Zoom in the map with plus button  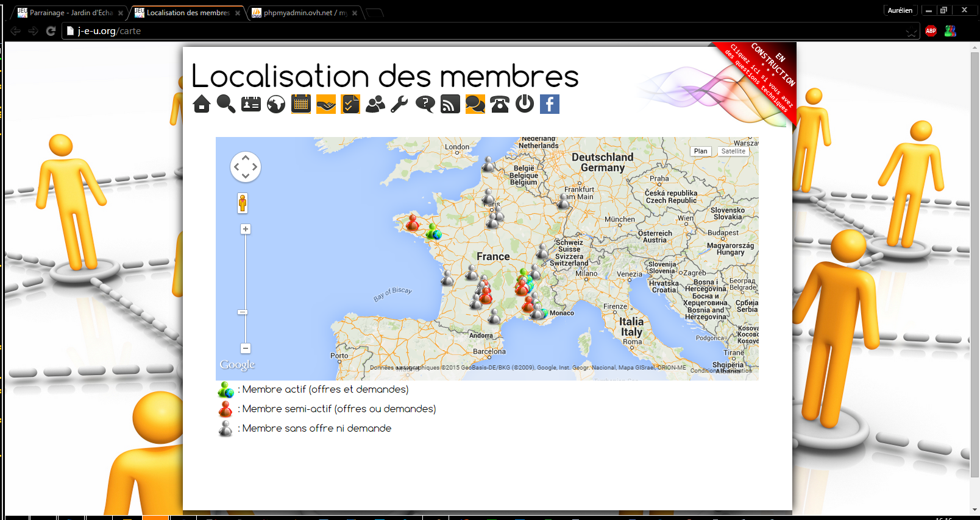click(246, 229)
